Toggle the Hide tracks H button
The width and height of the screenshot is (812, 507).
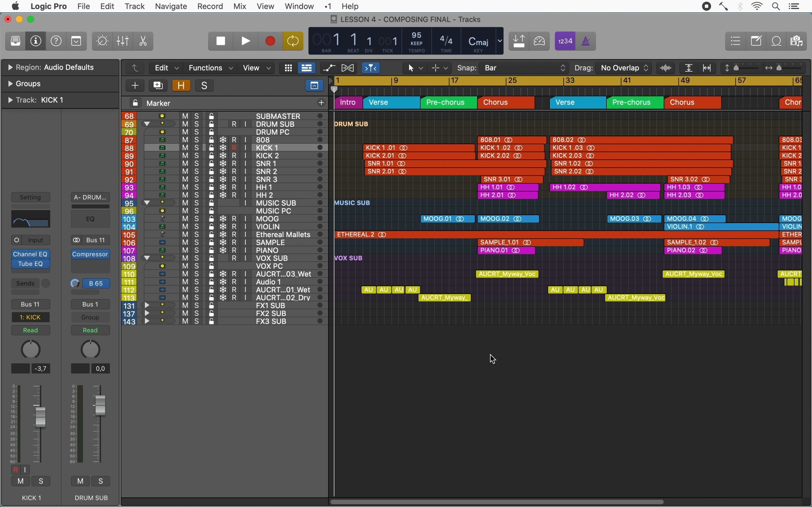pyautogui.click(x=181, y=86)
